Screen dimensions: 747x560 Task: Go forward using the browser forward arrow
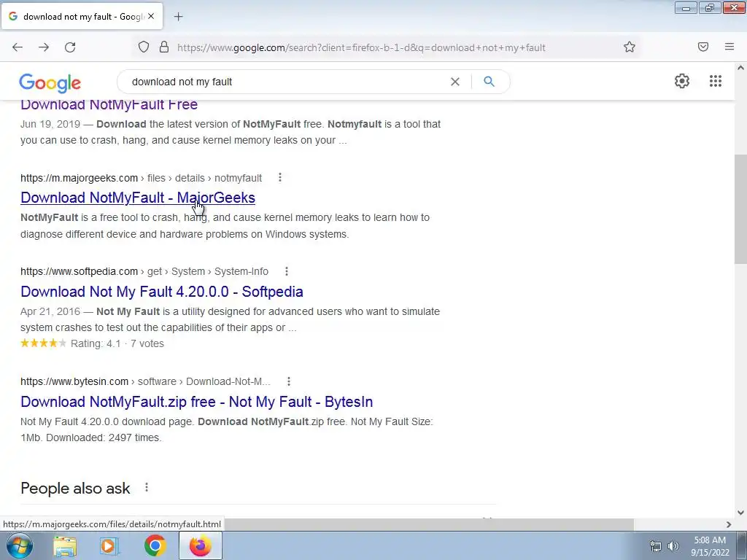click(44, 47)
